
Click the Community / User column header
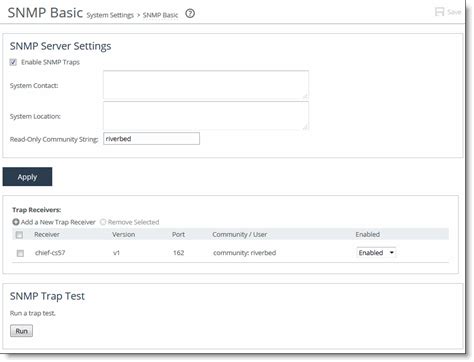pos(239,235)
